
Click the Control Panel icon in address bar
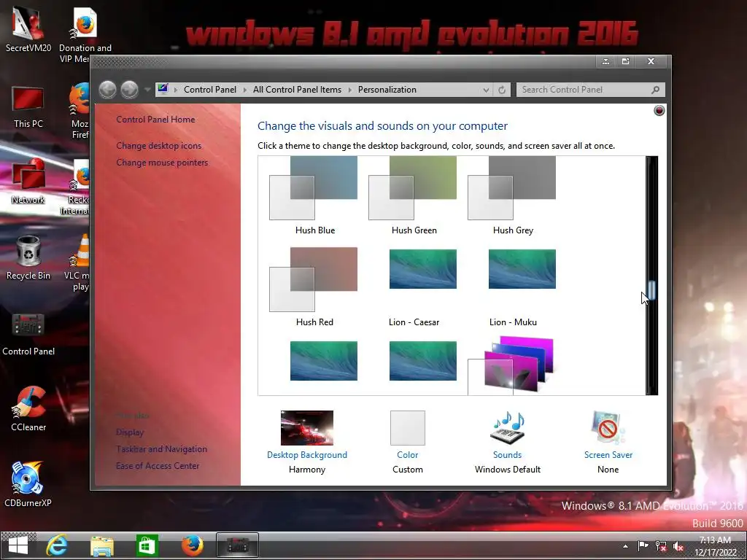[163, 89]
